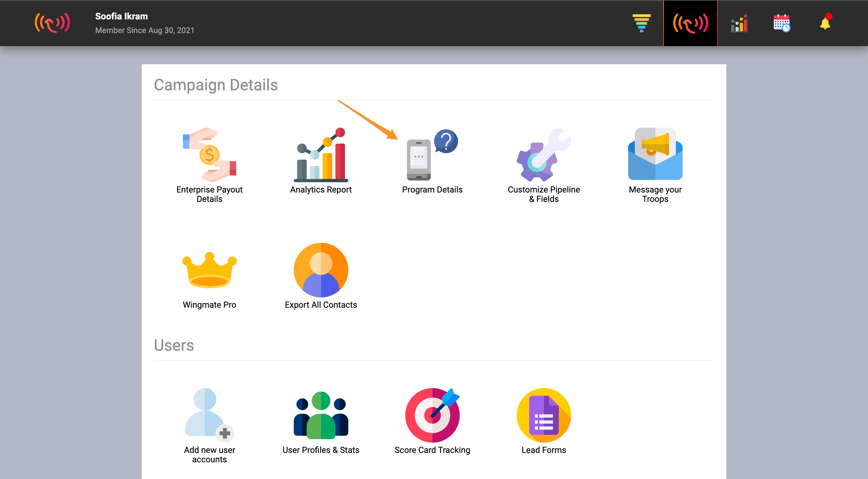Open the User Profiles & Stats group icon
Viewport: 868px width, 479px height.
[321, 415]
